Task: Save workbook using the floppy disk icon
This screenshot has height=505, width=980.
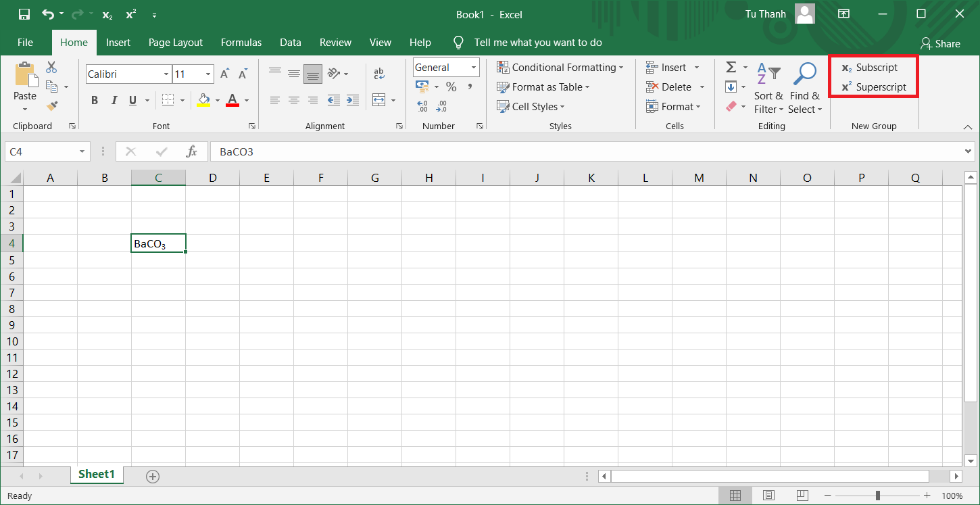Action: coord(24,14)
